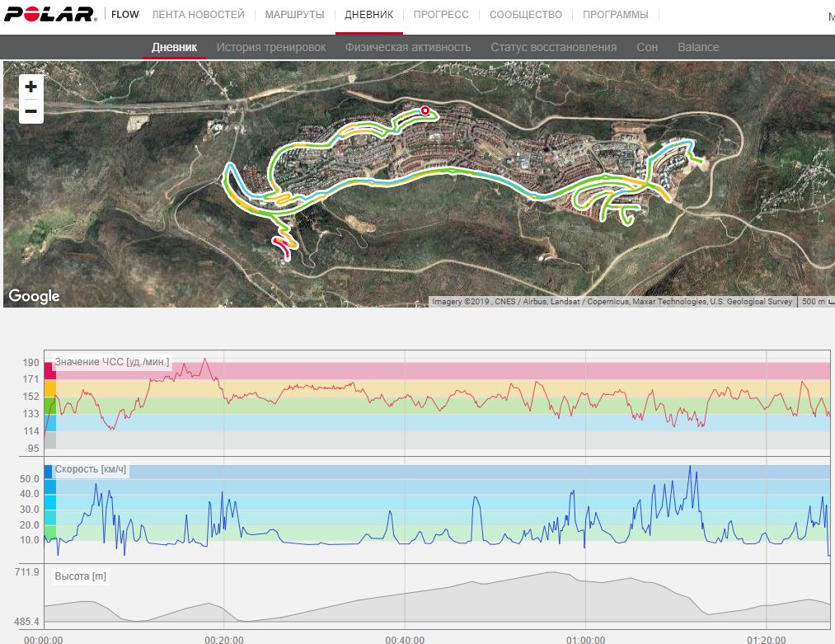Open the ЛЕНТА НОВОСТЕЙ menu item
Screen dimensions: 835x644
click(x=198, y=15)
